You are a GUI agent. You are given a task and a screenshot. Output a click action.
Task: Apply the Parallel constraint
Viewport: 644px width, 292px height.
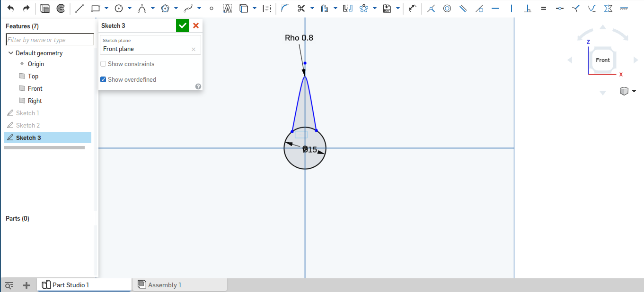click(x=463, y=8)
